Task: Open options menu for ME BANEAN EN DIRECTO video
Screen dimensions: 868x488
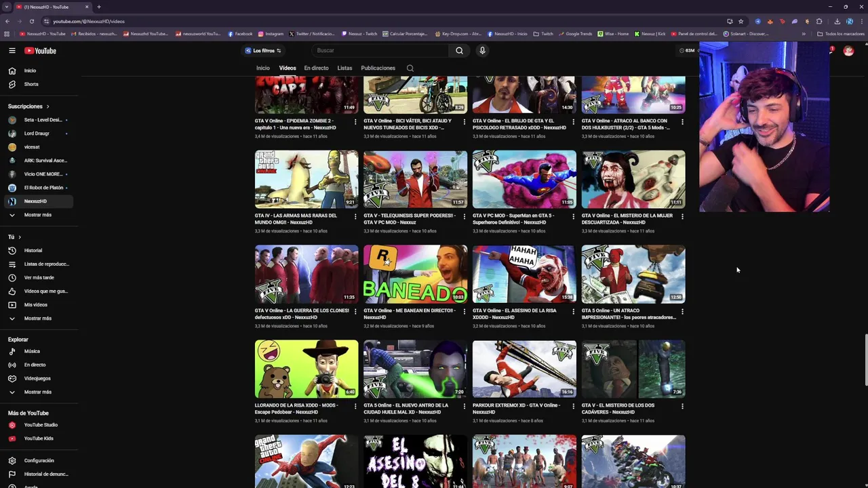Action: click(465, 311)
